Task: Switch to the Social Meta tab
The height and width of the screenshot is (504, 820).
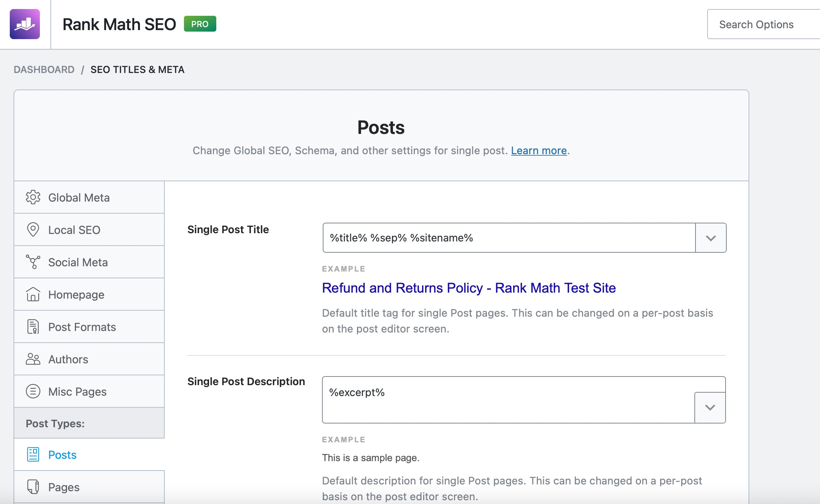Action: (89, 262)
